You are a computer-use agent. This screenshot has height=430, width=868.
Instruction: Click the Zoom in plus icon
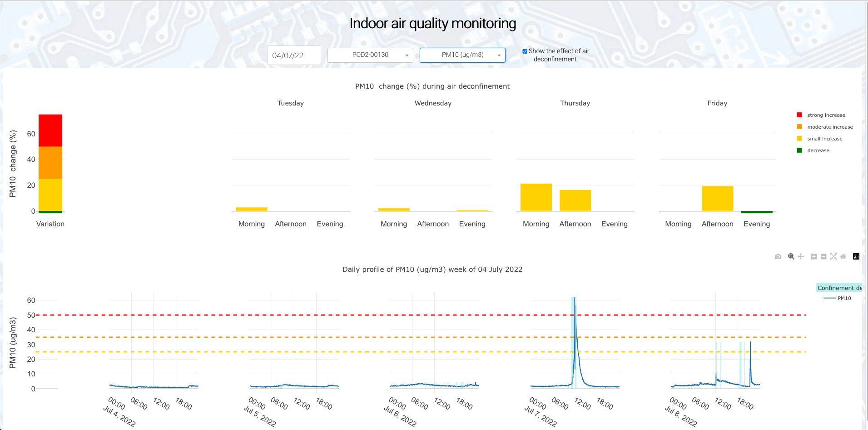tap(814, 256)
